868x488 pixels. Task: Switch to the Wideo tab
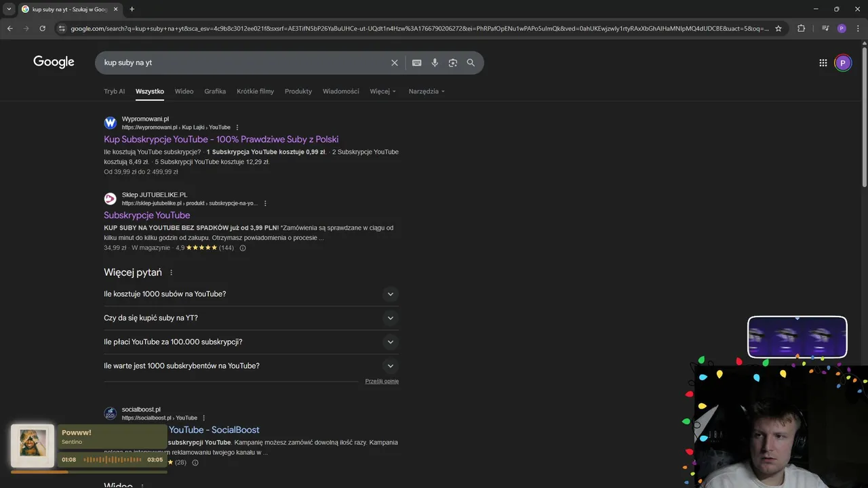coord(184,91)
